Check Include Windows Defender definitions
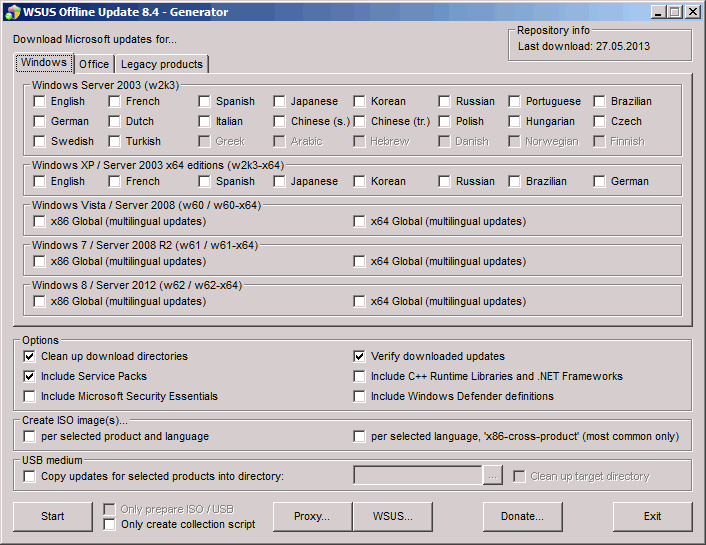This screenshot has width=706, height=545. pyautogui.click(x=359, y=396)
